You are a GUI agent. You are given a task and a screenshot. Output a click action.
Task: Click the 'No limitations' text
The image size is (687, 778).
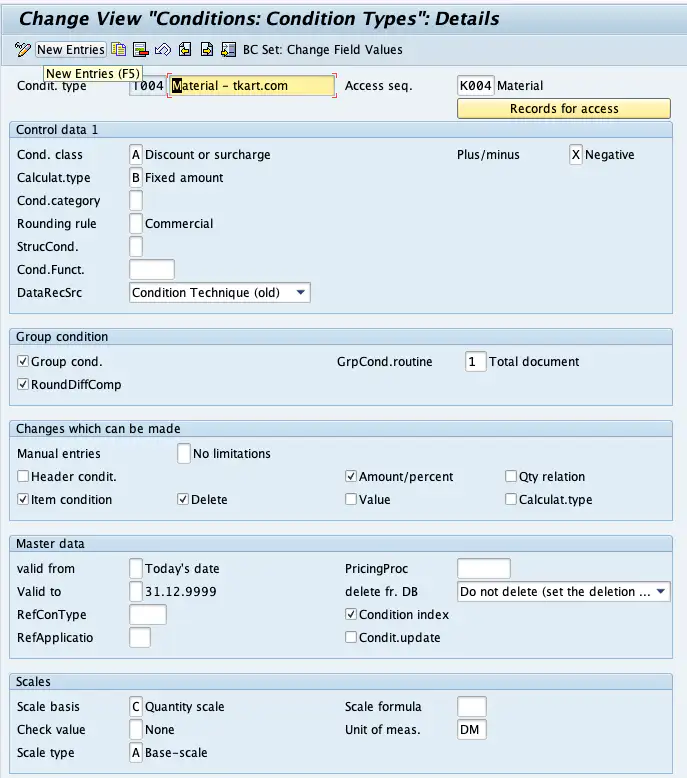[232, 454]
